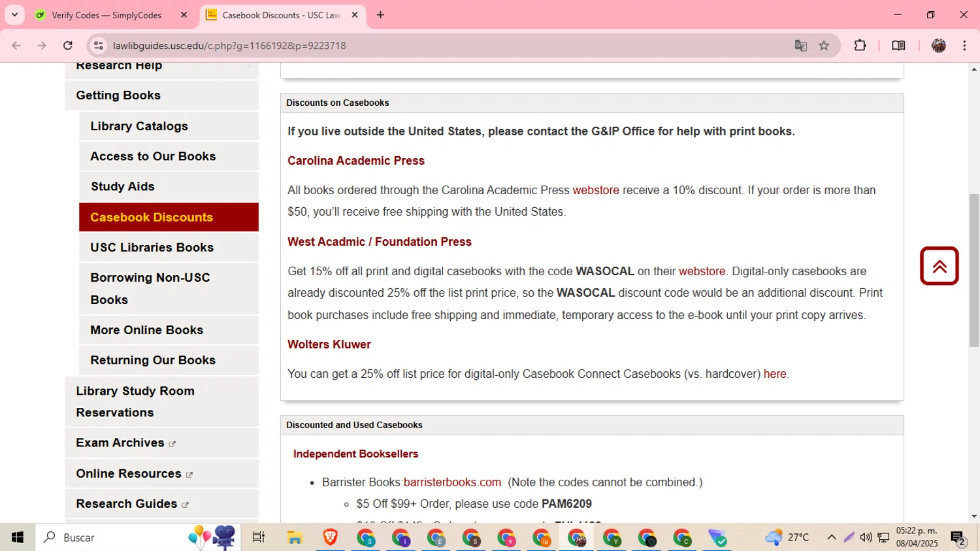This screenshot has width=980, height=551.
Task: Open Library Catalogs sidebar item
Action: (169, 126)
